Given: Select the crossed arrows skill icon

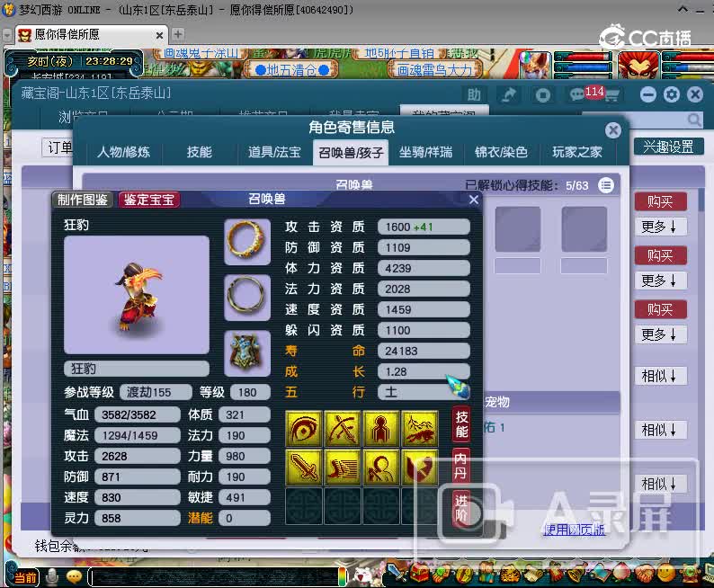Looking at the screenshot, I should (x=343, y=429).
